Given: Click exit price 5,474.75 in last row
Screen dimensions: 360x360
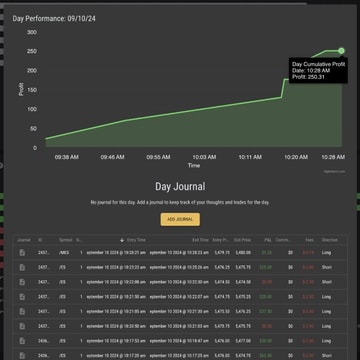Looking at the screenshot, I should [x=243, y=355].
